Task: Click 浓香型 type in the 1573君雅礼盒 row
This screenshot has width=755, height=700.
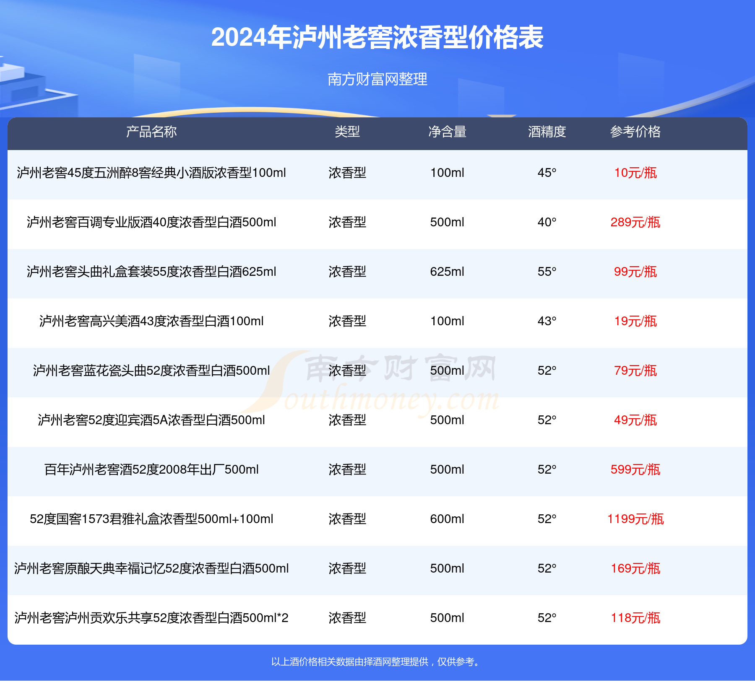Action: click(x=347, y=519)
